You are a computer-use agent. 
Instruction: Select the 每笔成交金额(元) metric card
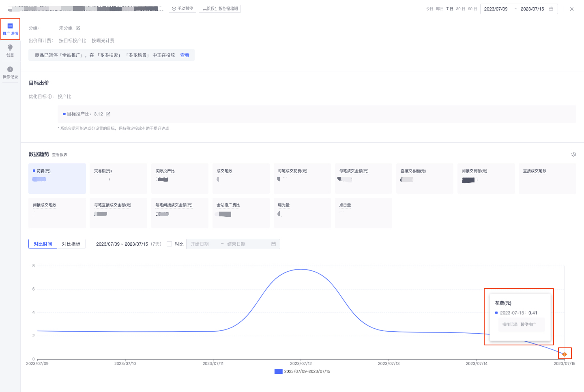(x=363, y=178)
